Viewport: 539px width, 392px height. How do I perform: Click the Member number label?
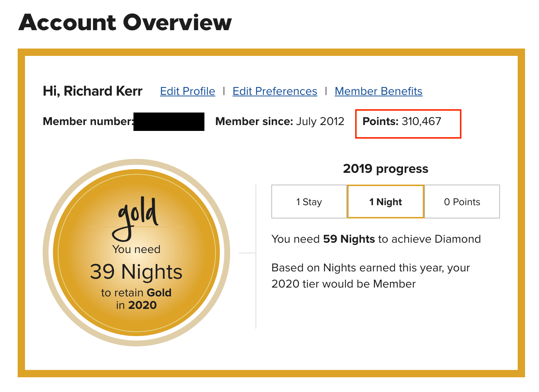pos(88,122)
